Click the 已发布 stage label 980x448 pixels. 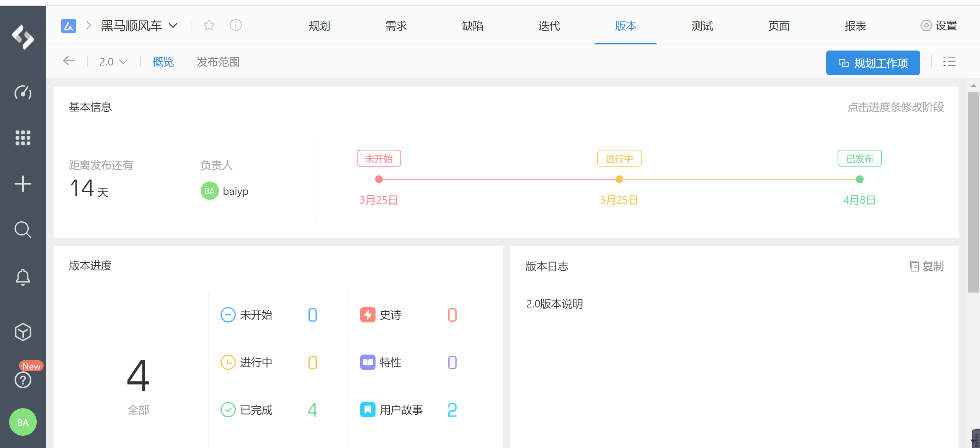(x=859, y=158)
